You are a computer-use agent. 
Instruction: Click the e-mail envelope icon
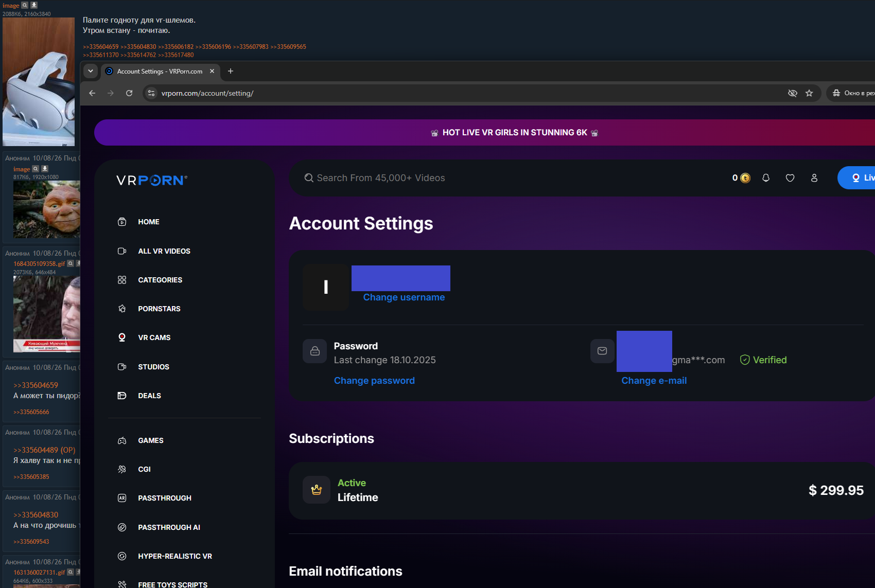click(602, 351)
